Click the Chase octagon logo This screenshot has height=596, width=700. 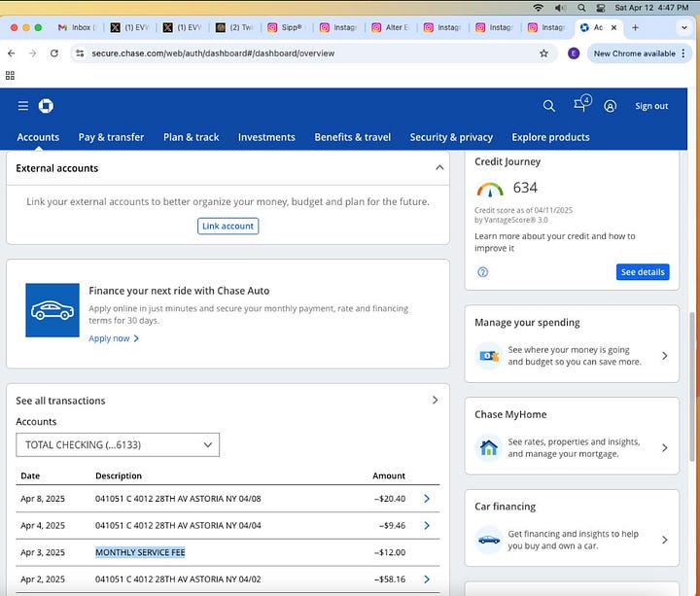click(46, 106)
